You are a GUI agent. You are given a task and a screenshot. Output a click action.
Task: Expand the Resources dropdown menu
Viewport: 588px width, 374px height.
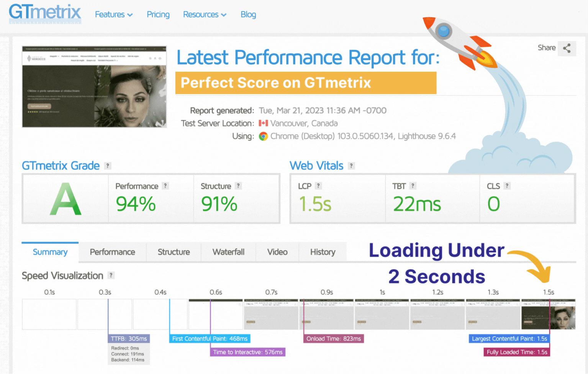click(205, 15)
